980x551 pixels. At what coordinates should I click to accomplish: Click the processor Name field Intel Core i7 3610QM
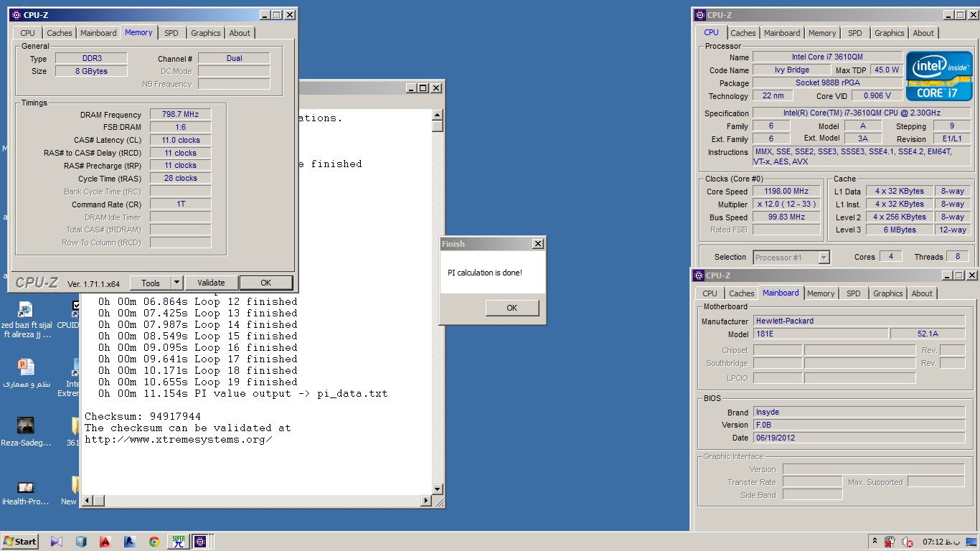click(828, 57)
